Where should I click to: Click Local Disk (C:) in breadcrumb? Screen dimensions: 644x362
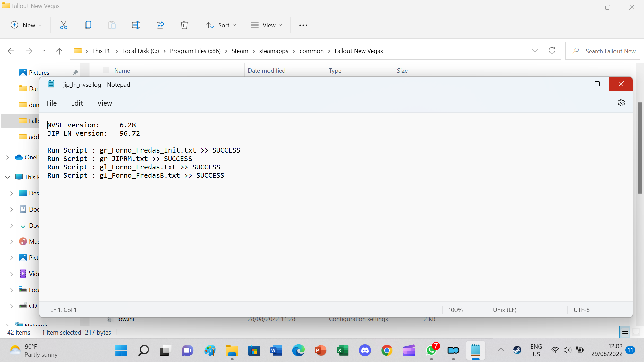pyautogui.click(x=141, y=51)
